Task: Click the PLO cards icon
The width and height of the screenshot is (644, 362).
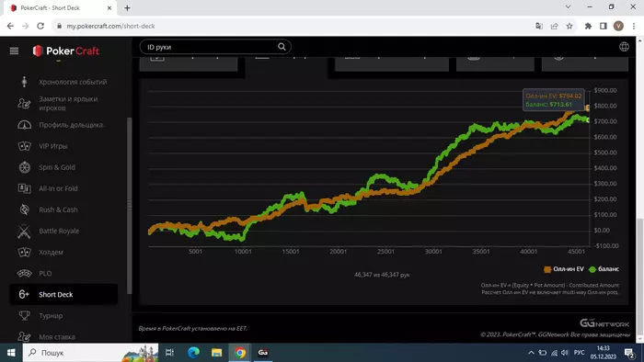Action: click(24, 273)
